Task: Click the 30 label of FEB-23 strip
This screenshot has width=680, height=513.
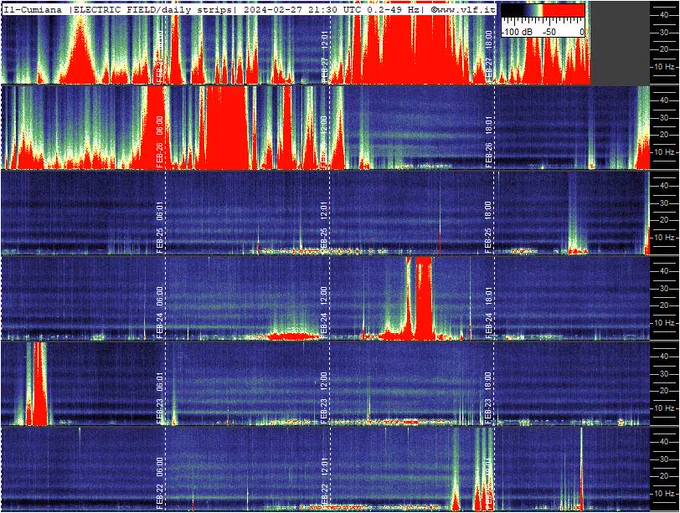Action: pyautogui.click(x=664, y=374)
